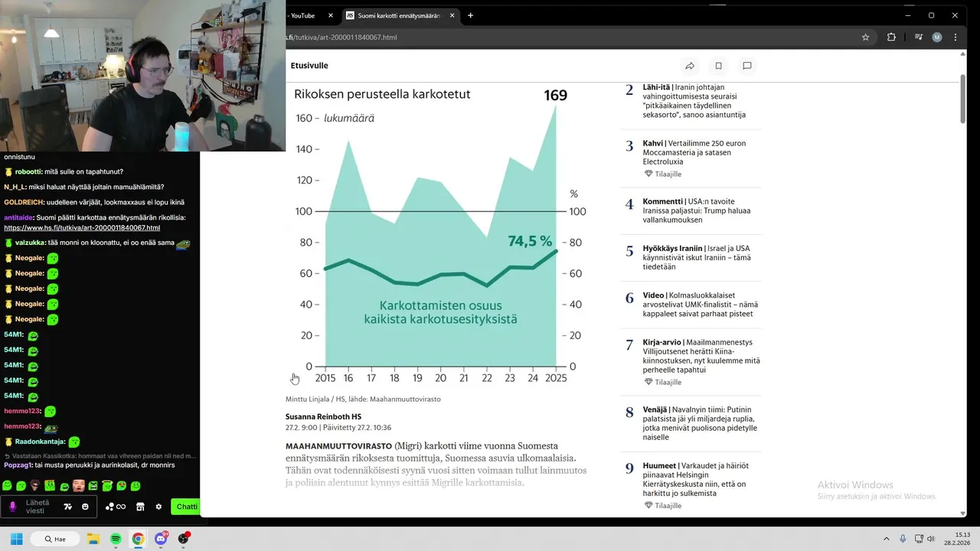Image resolution: width=980 pixels, height=551 pixels.
Task: Open Venäjä Navalnyin tiimi article
Action: click(700, 423)
